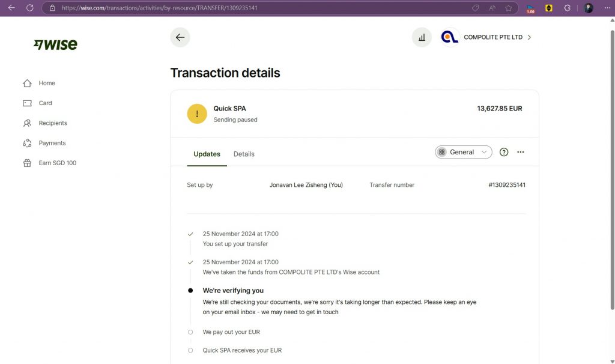Click the COMPOLITE PTE LTD logo avatar
Viewport: 615px width, 364px height.
coord(449,37)
